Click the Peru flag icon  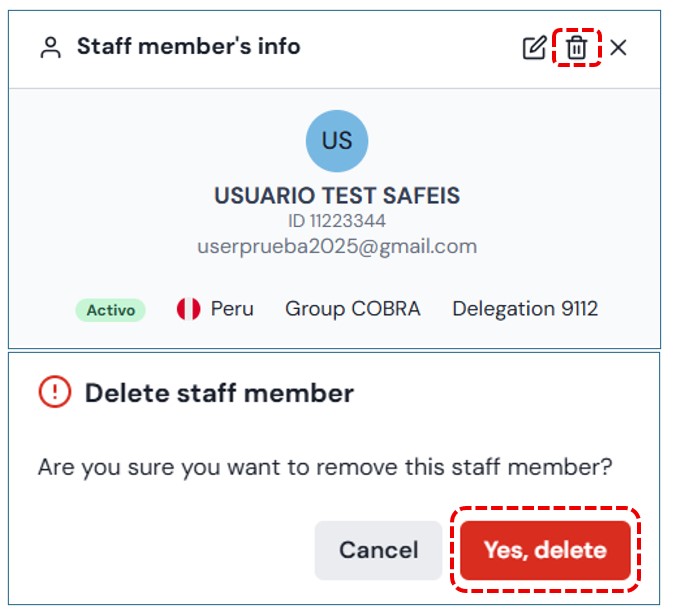[188, 309]
